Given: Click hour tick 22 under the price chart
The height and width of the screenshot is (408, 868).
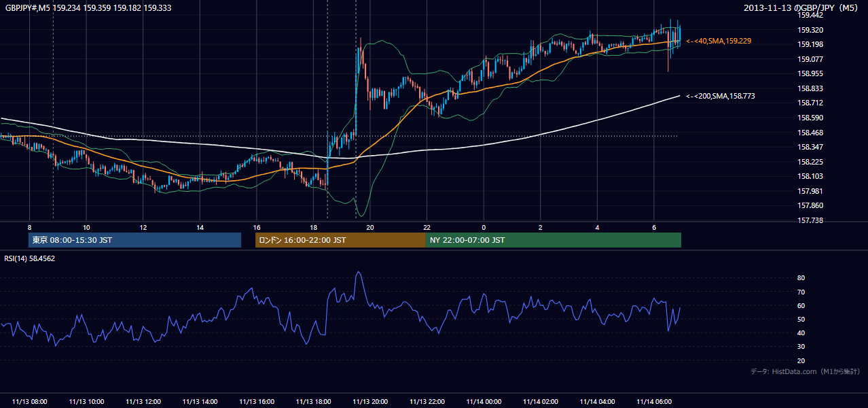Looking at the screenshot, I should (x=427, y=227).
